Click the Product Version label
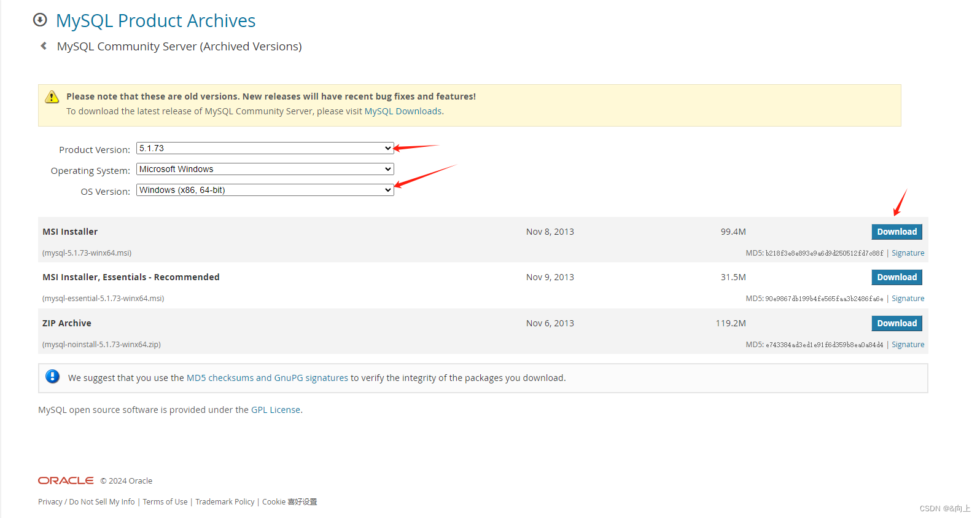The width and height of the screenshot is (980, 518). tap(95, 150)
